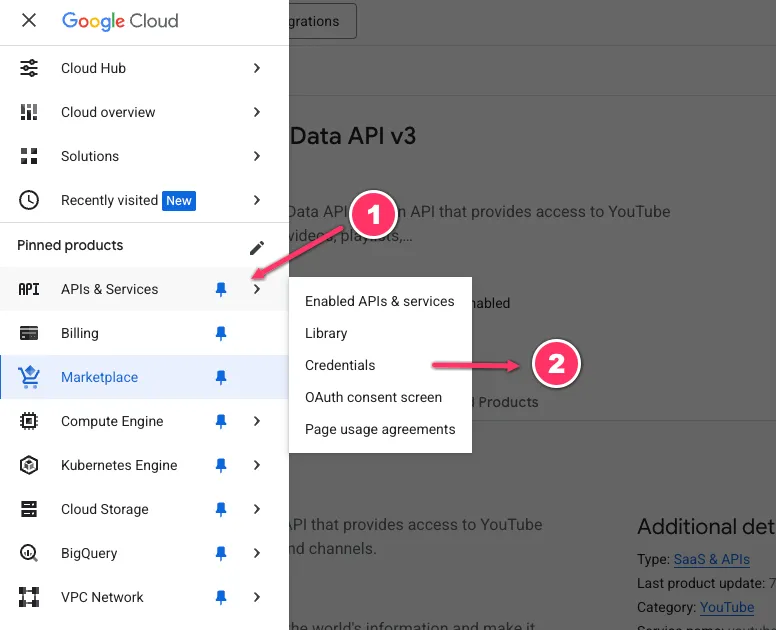This screenshot has width=776, height=630.
Task: Expand the BigQuery submenu chevron
Action: pos(256,553)
